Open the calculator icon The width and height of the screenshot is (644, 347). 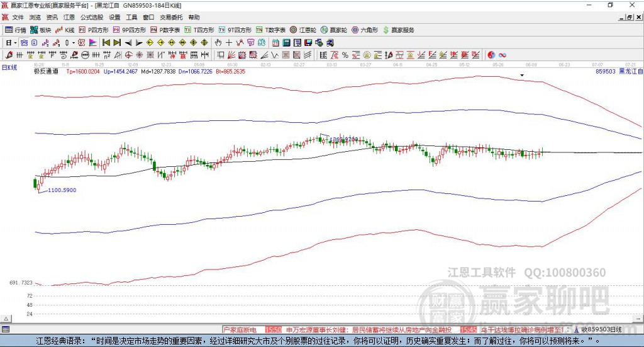point(286,43)
